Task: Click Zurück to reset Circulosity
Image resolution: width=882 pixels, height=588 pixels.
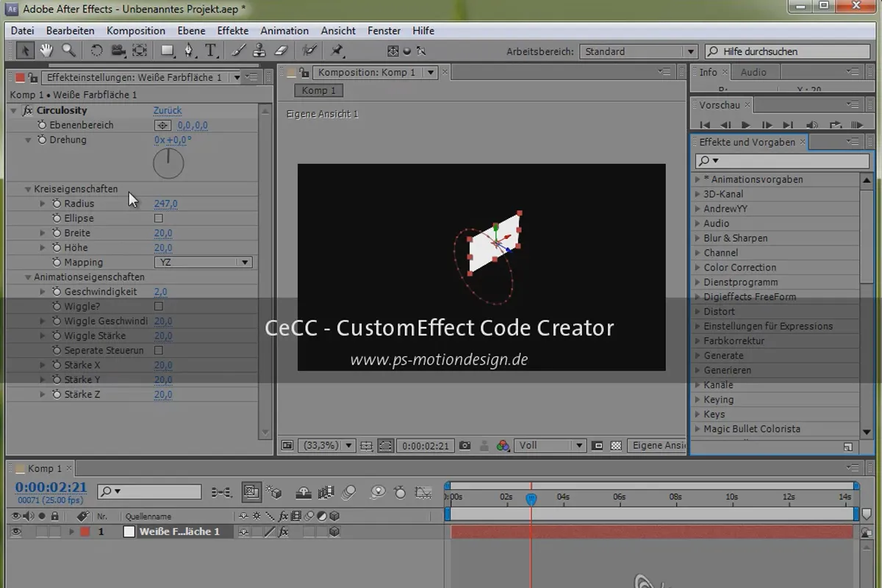Action: (x=168, y=110)
